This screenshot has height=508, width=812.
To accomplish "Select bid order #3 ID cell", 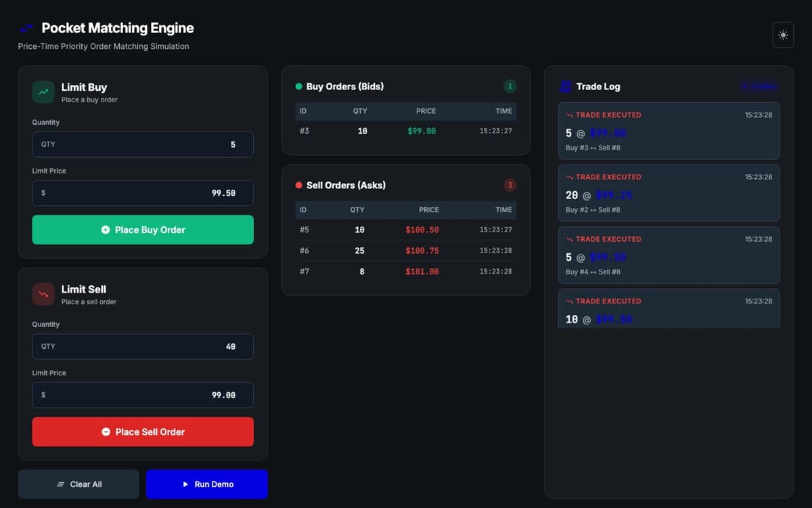I will (x=304, y=131).
